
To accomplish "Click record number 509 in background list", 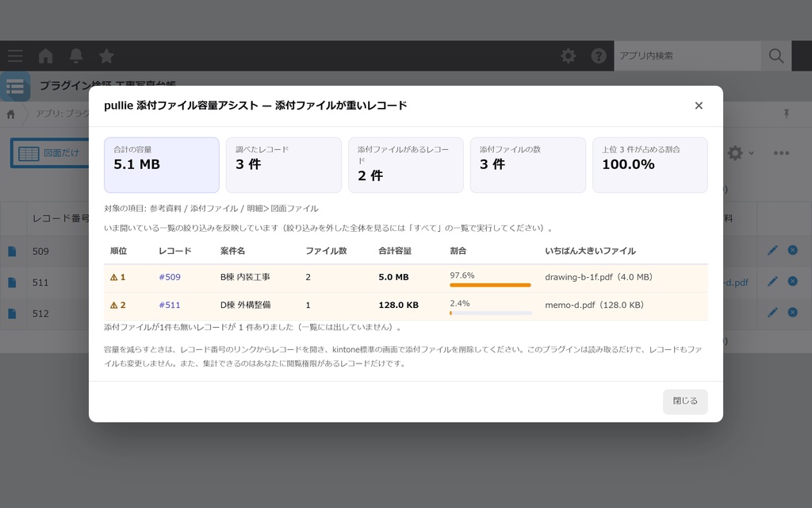I will pyautogui.click(x=40, y=252).
